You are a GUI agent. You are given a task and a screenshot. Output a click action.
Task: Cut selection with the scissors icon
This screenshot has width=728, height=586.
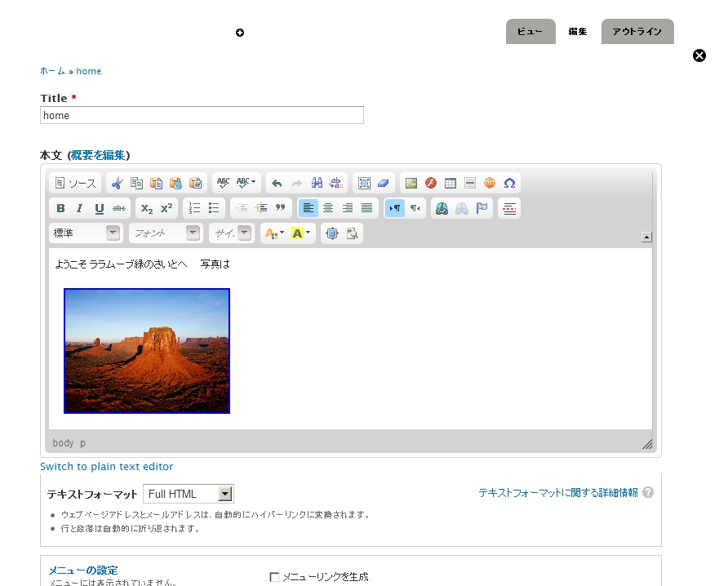pos(117,183)
